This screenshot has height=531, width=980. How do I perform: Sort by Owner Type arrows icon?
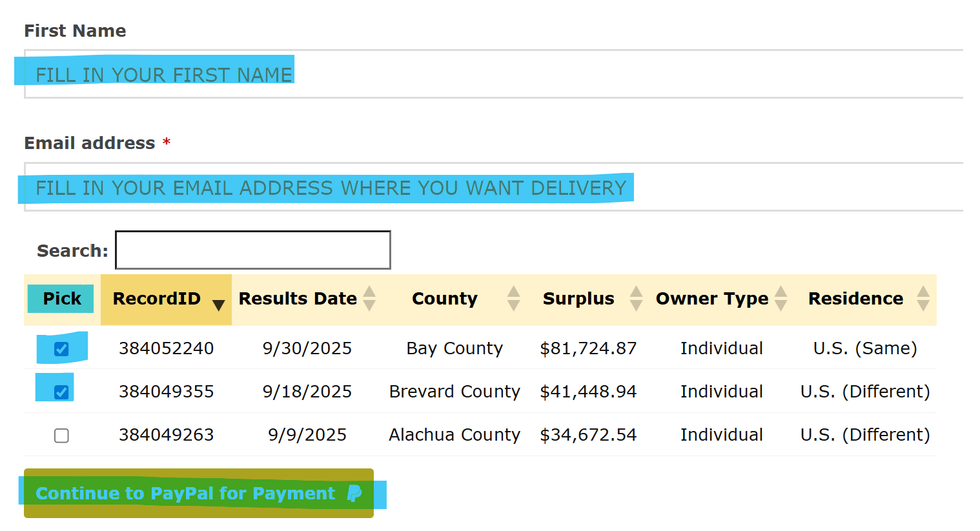(x=781, y=299)
